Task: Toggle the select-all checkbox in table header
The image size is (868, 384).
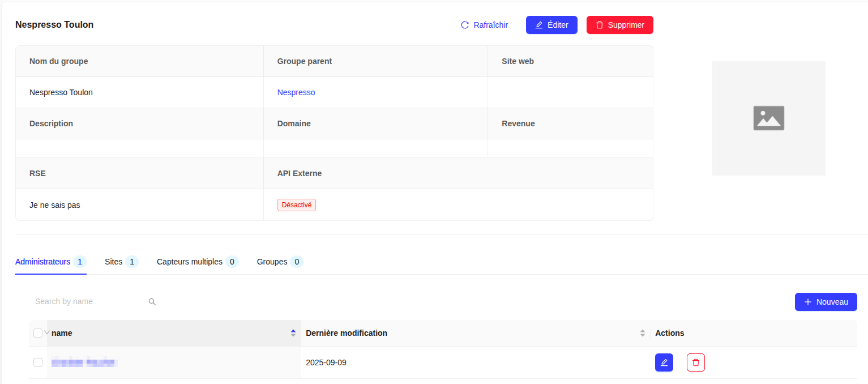Action: (x=38, y=333)
